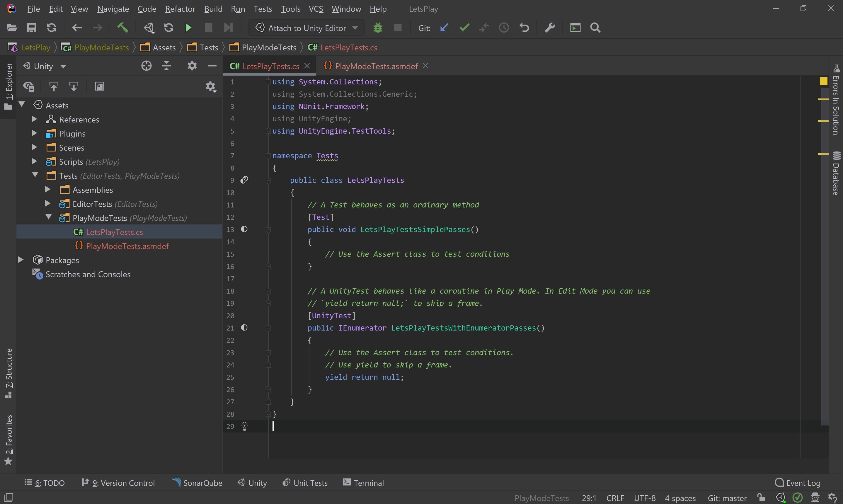This screenshot has width=843, height=504.
Task: Click the unit test gutter icon on line 21
Action: point(244,328)
